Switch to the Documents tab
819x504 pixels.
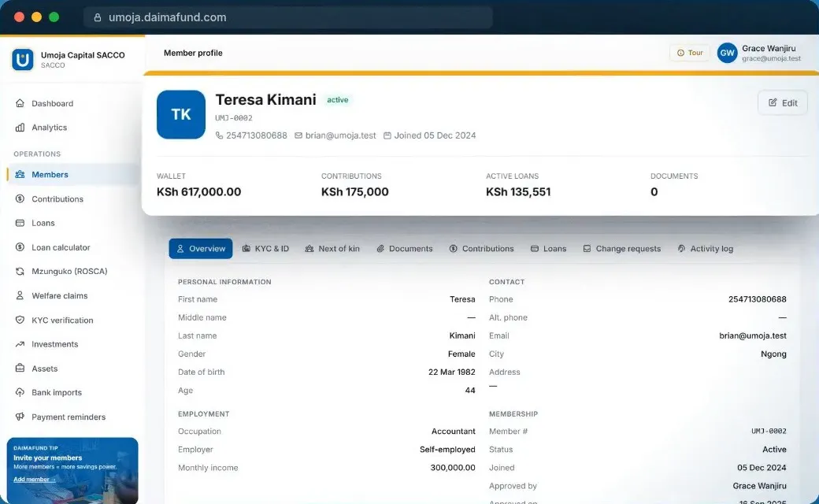click(405, 249)
